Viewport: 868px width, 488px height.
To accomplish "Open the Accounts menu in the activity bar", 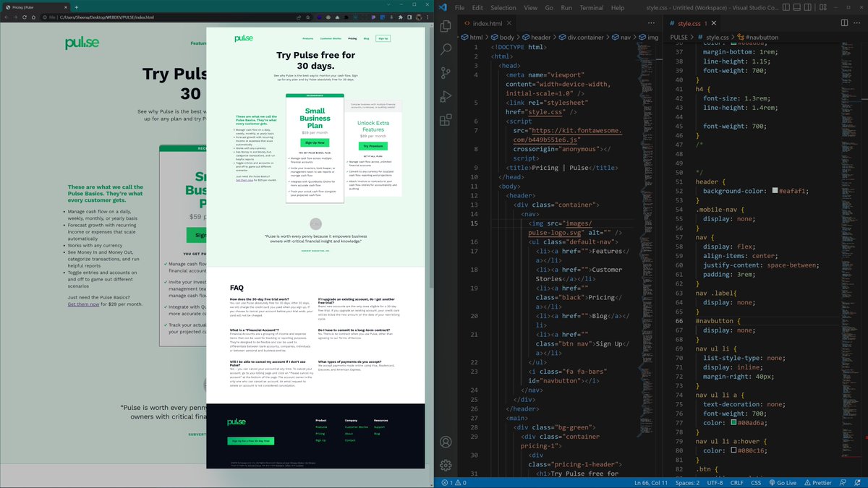I will tap(446, 442).
